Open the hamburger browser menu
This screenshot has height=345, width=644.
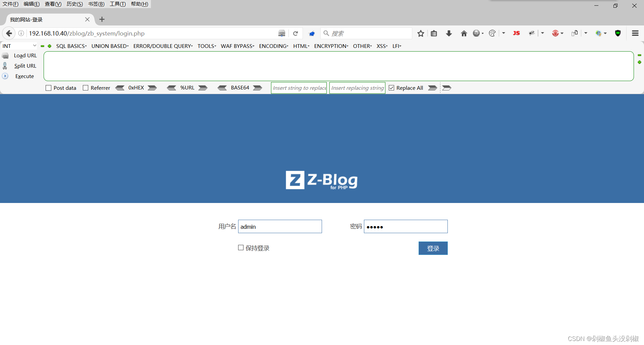(x=635, y=33)
